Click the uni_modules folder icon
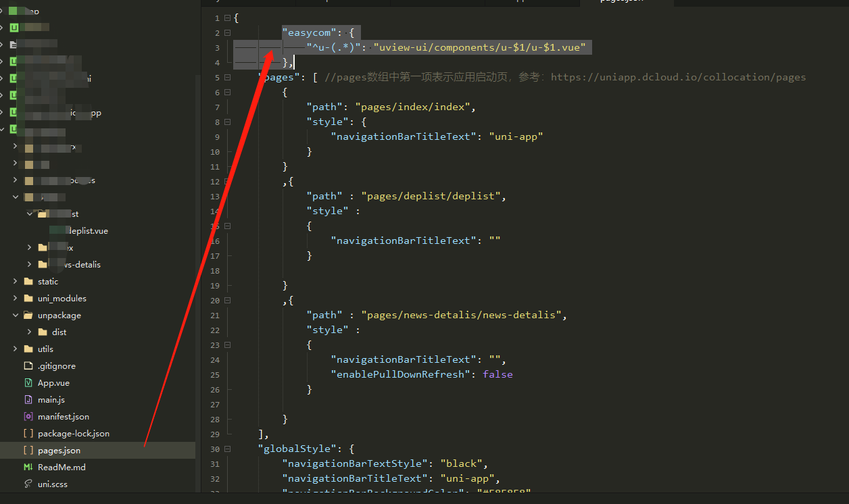The height and width of the screenshot is (504, 849). [x=28, y=299]
